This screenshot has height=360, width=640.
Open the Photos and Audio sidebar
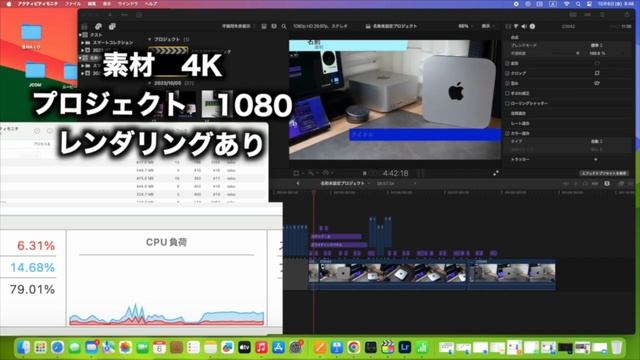[98, 27]
